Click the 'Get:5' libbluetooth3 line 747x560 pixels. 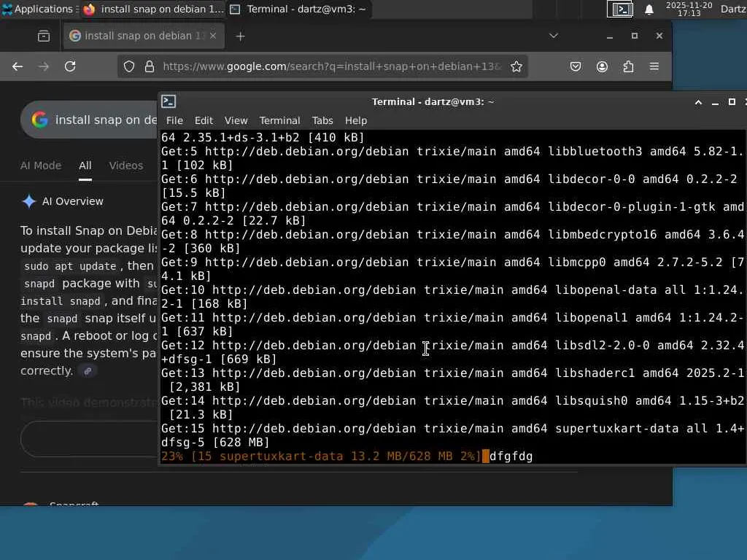tap(452, 158)
